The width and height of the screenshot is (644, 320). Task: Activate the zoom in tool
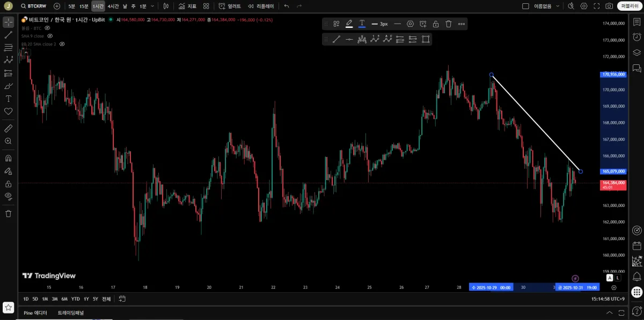tap(8, 141)
